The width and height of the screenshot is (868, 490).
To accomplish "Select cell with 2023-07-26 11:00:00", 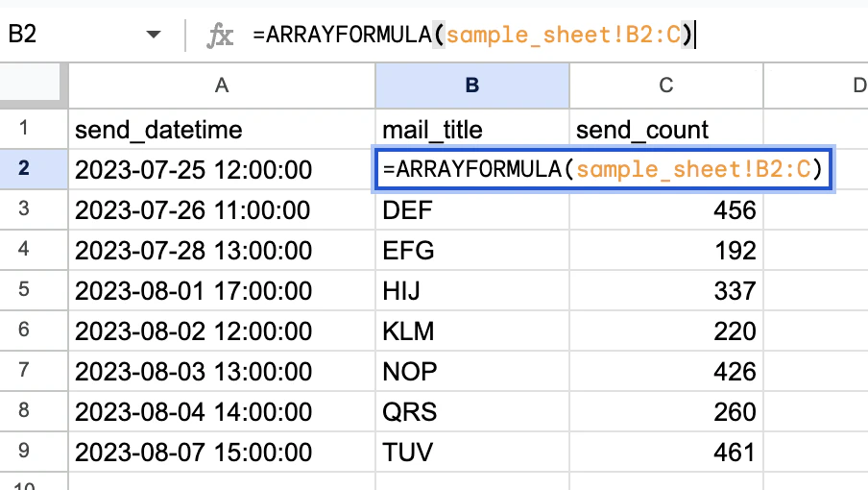I will point(222,209).
